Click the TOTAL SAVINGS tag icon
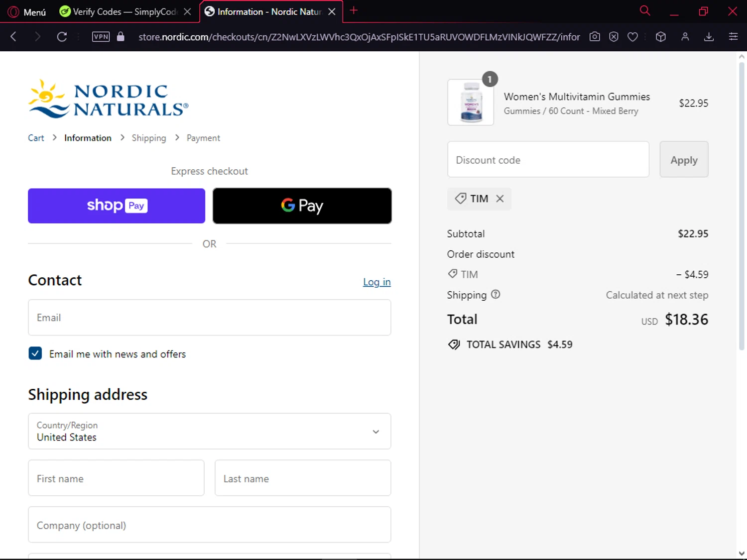Screen dimensions: 747x560 (454, 344)
